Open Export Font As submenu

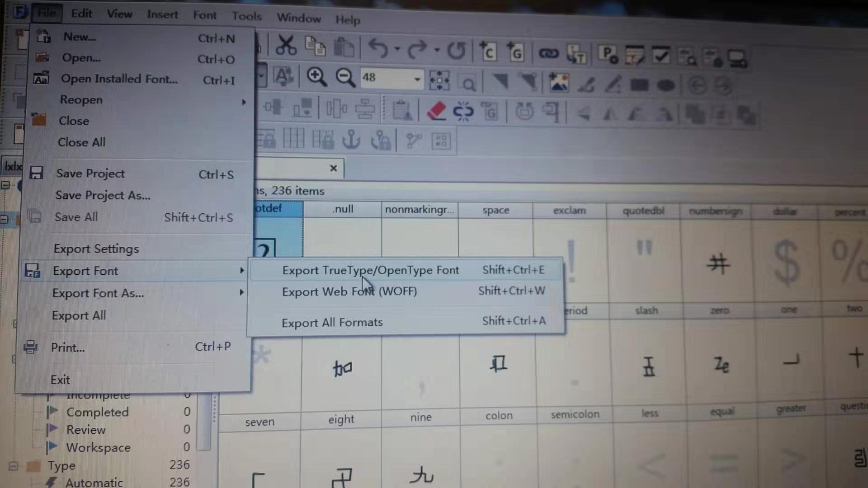pyautogui.click(x=98, y=293)
